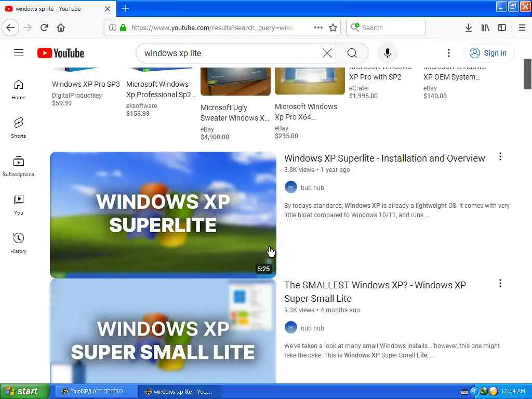
Task: Toggle the YouTube guide hamburger menu
Action: coord(19,53)
